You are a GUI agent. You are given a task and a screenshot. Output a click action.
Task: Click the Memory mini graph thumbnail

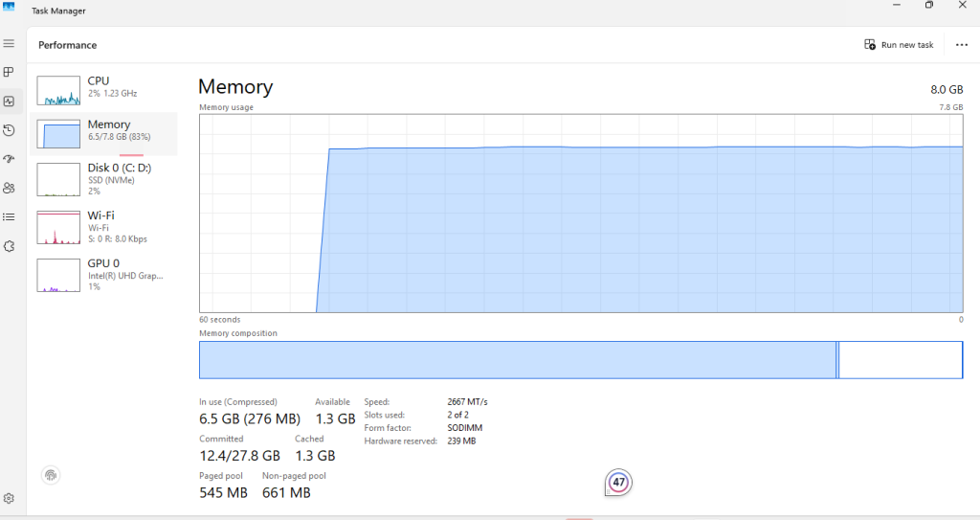[58, 134]
